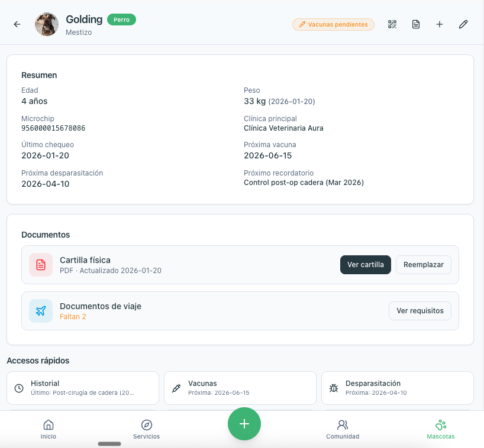Tap the drag handle bar at the bottom

(109, 444)
